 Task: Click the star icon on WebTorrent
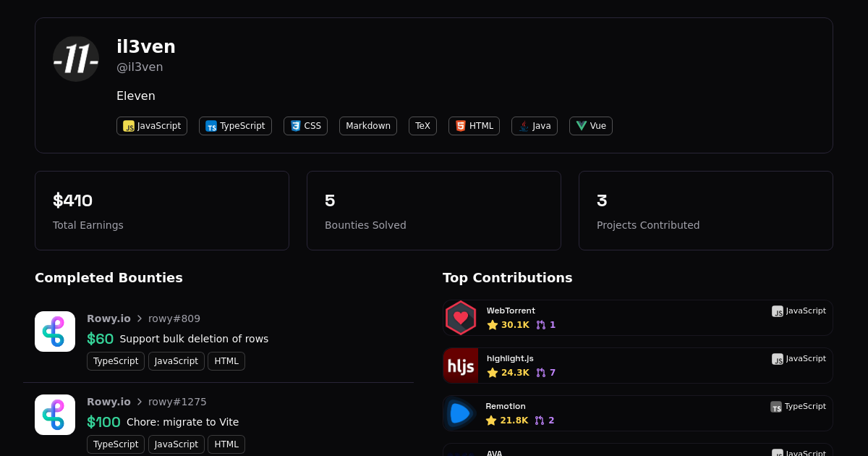tap(493, 325)
